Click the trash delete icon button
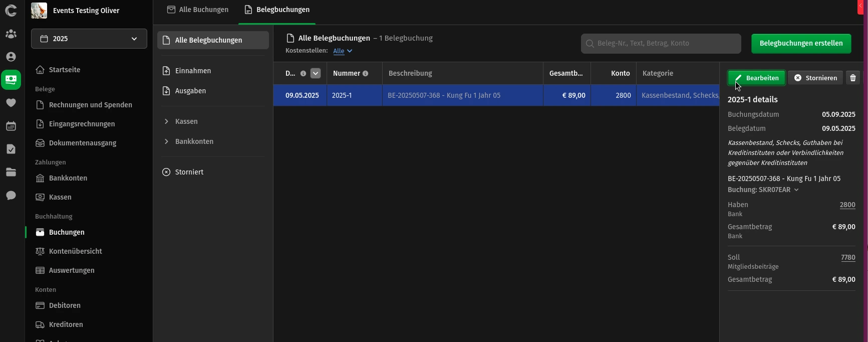The width and height of the screenshot is (868, 342). pyautogui.click(x=853, y=78)
